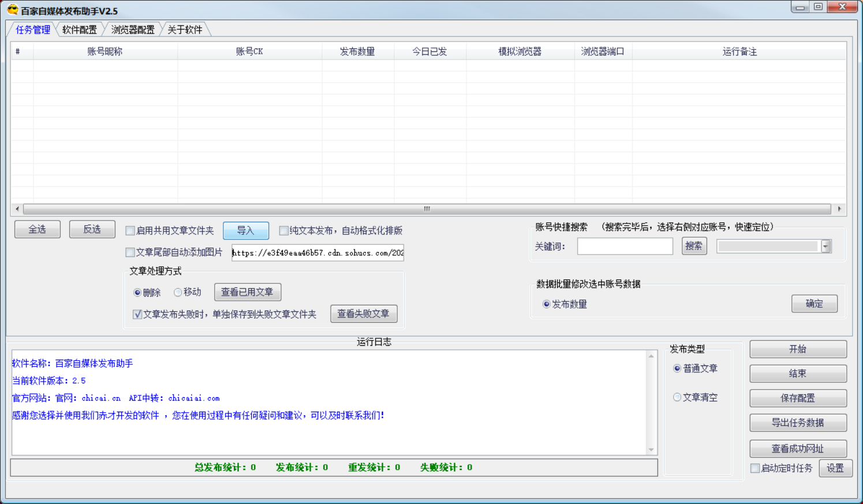The width and height of the screenshot is (863, 504).
Task: Enable 纯文本发布 auto-format checkbox
Action: [284, 231]
